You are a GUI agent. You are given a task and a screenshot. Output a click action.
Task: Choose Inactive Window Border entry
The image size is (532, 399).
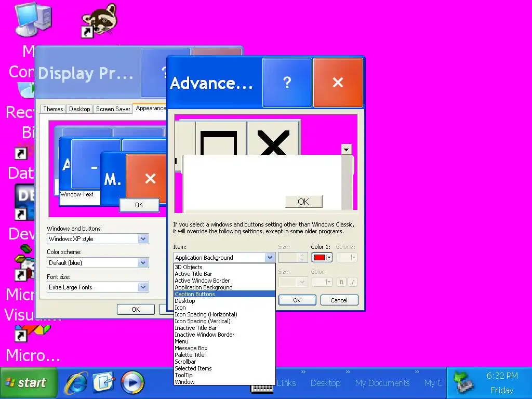coord(224,335)
